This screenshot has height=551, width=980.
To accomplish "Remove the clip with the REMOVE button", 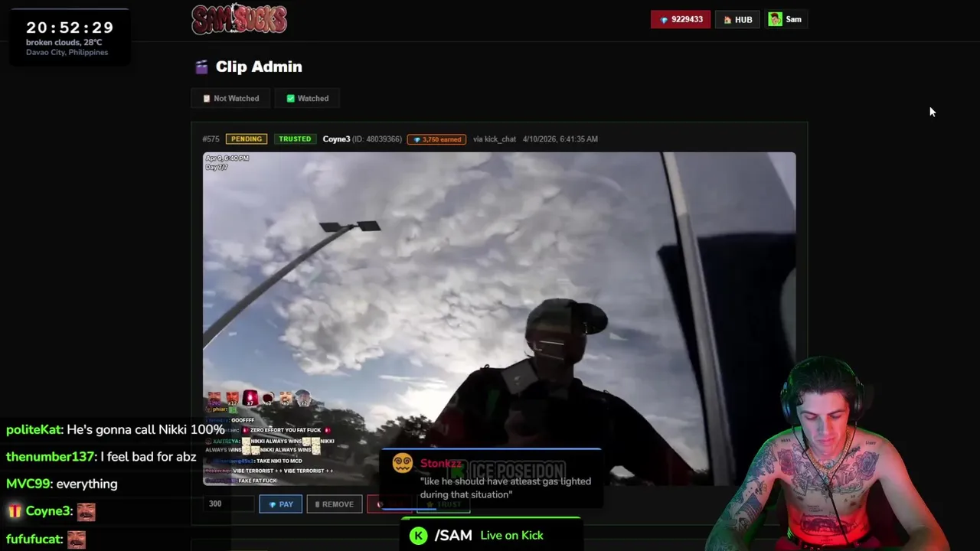I will pyautogui.click(x=335, y=504).
